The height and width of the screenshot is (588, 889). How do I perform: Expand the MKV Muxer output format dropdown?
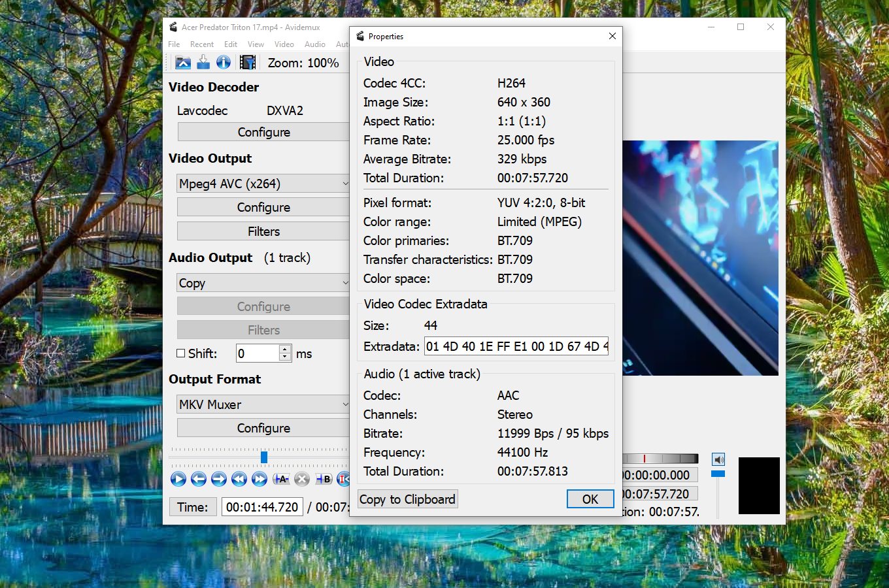345,404
